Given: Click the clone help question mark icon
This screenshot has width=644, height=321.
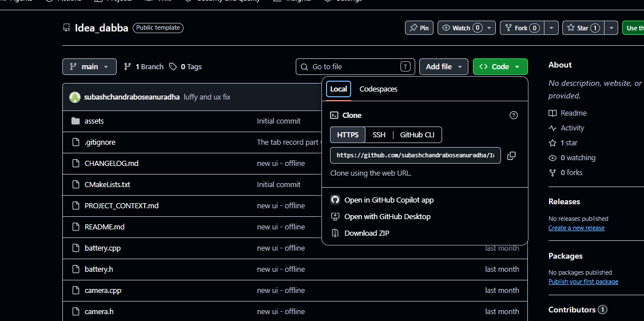Looking at the screenshot, I should pyautogui.click(x=514, y=116).
